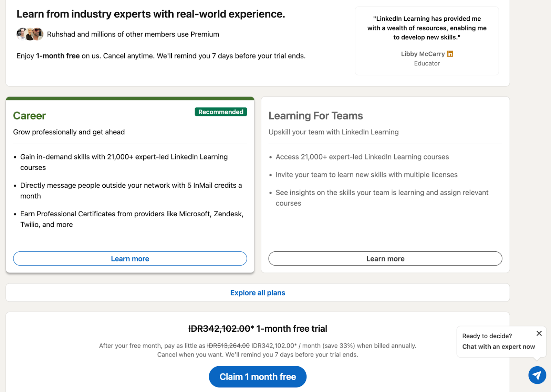
Task: Click the LinkedIn Learning testimonial quote
Action: coord(427,28)
